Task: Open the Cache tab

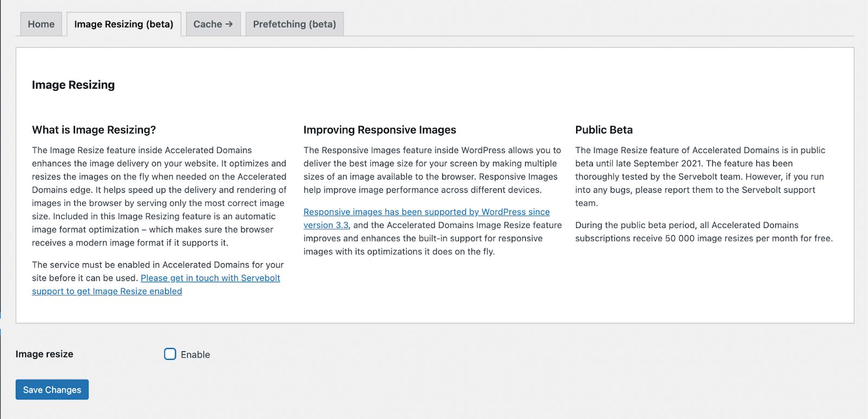Action: pyautogui.click(x=213, y=24)
